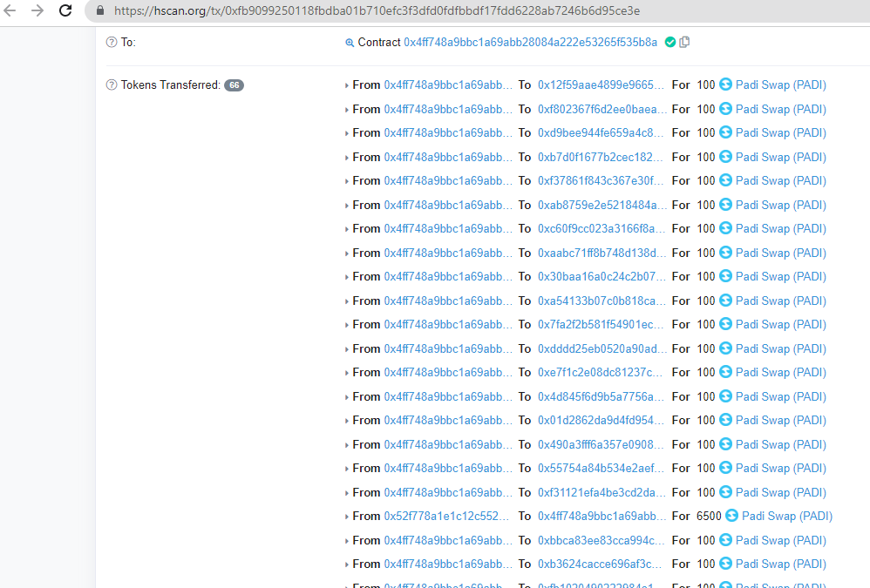Click Padi token icon in 0xab8759e2 row
The height and width of the screenshot is (588, 870).
click(726, 205)
